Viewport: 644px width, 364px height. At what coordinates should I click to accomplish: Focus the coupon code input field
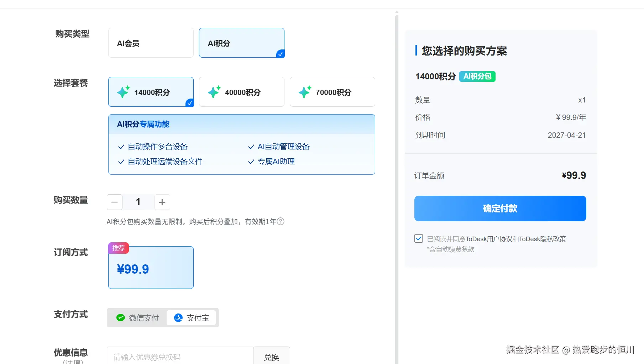pos(180,357)
